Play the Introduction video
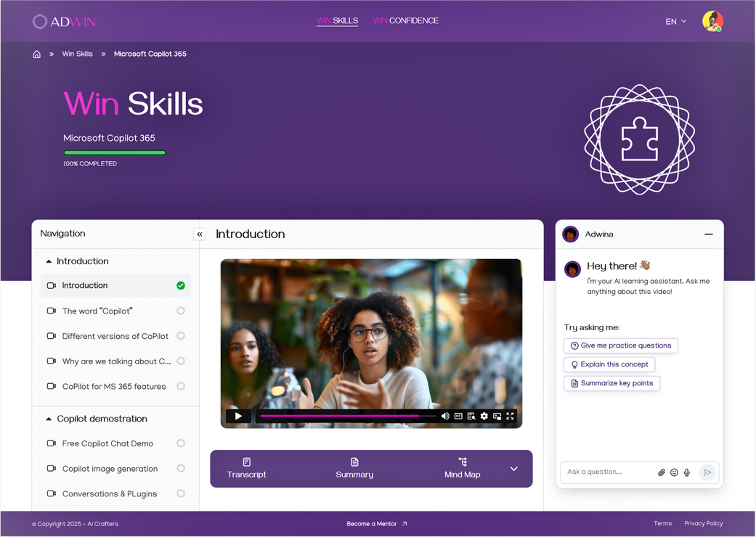Screen dimensions: 756x537 238,416
